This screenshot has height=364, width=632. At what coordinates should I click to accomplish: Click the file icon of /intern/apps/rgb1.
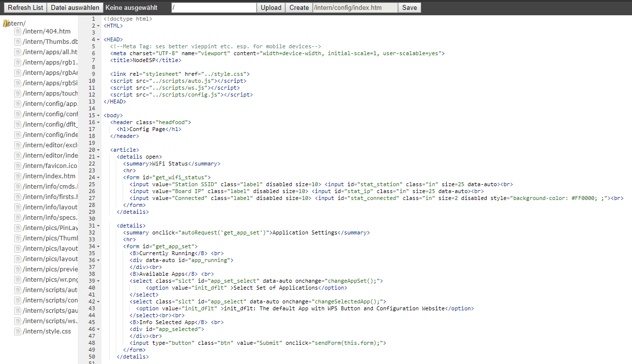pyautogui.click(x=18, y=63)
